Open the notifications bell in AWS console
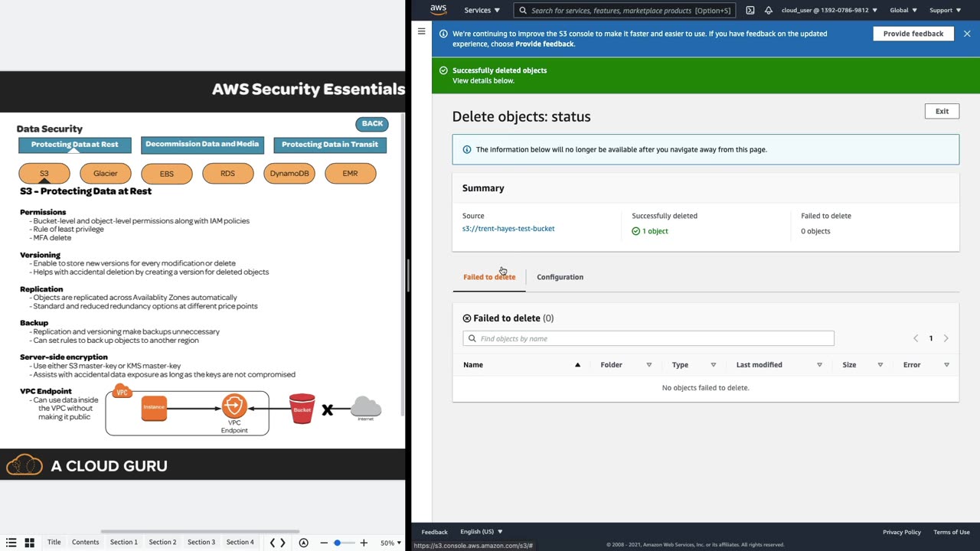 coord(769,11)
